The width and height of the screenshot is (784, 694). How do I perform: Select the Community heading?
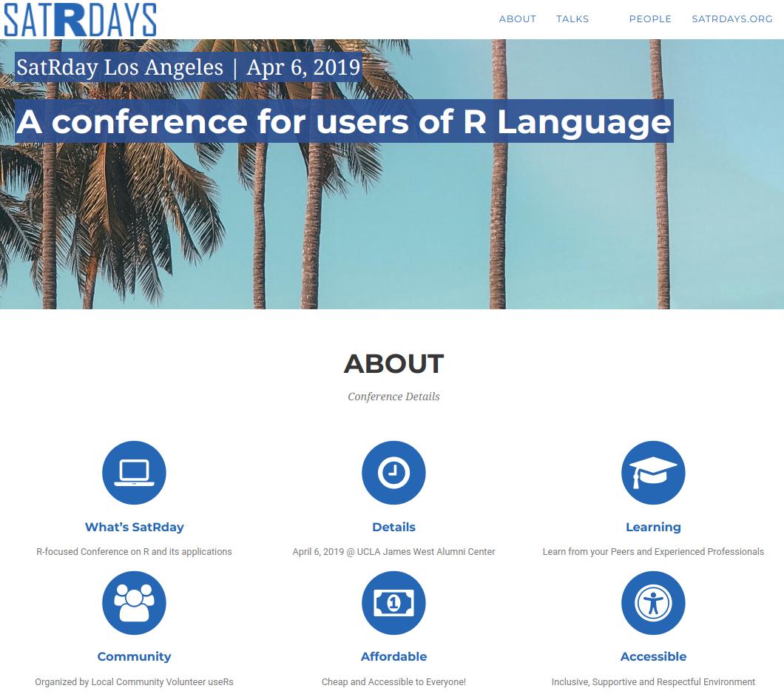pos(134,656)
